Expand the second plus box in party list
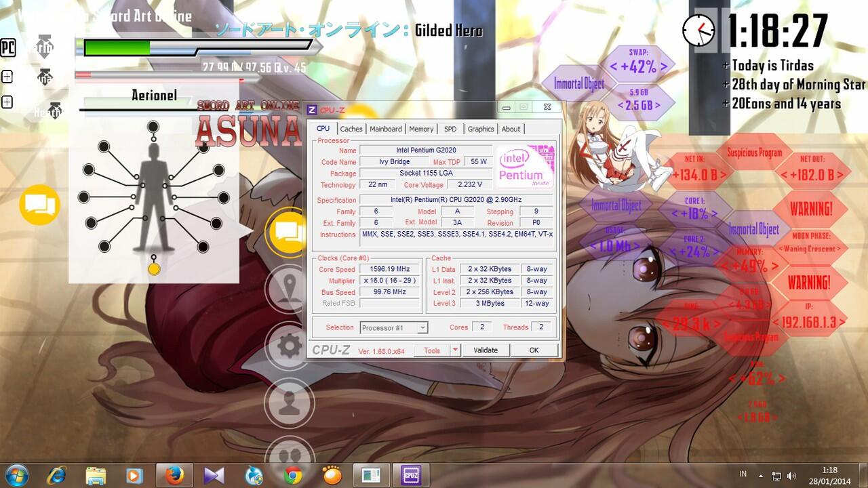This screenshot has height=488, width=868. pyautogui.click(x=7, y=102)
